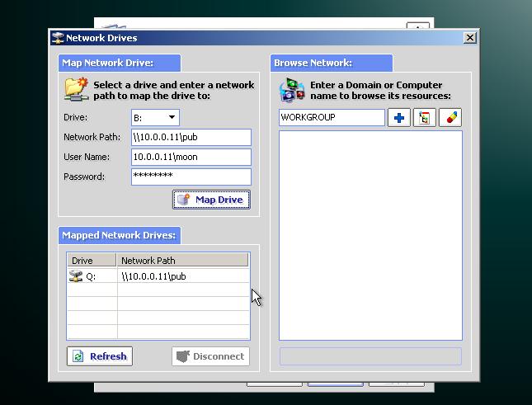Click into the Network Path field

(x=191, y=138)
